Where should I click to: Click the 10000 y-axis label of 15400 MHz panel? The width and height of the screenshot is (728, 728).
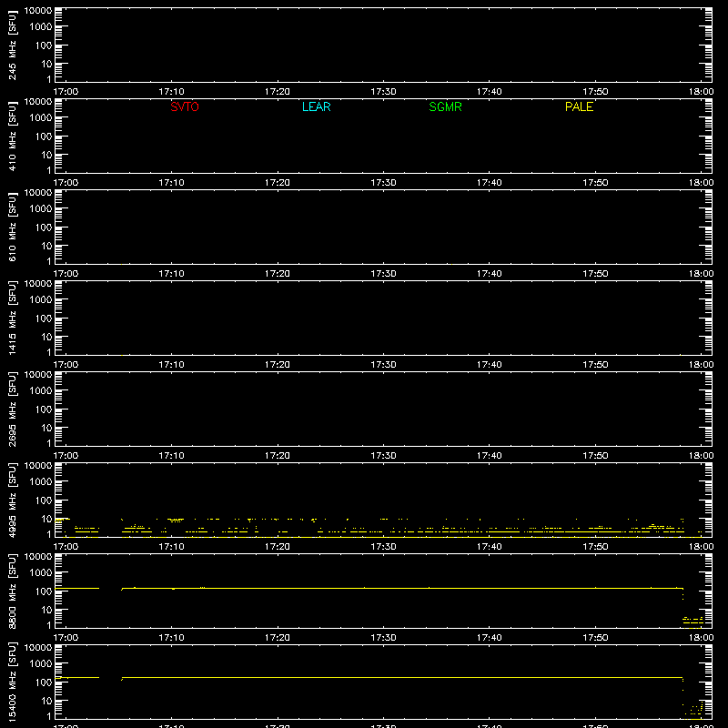pos(38,648)
